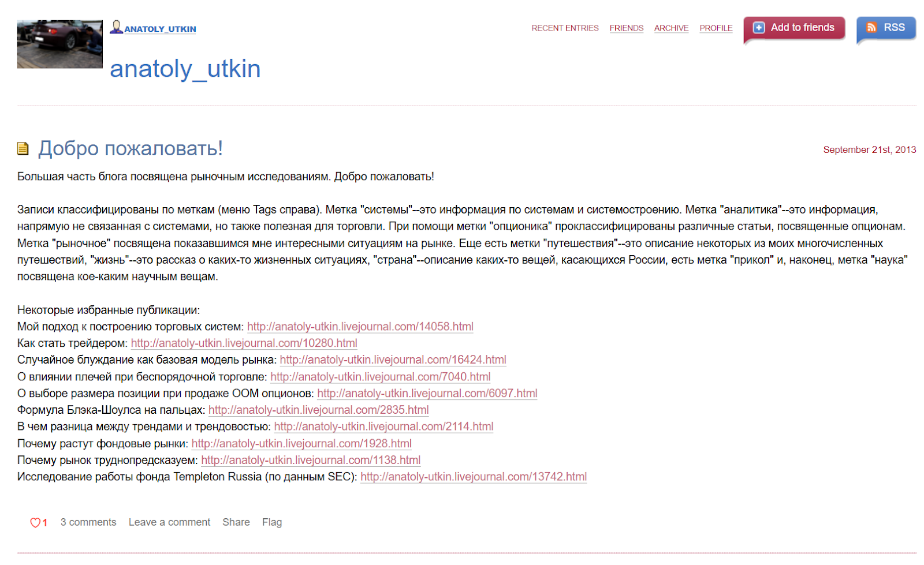Follow the link ending in 16424.html
This screenshot has height=565, width=924.
[393, 360]
